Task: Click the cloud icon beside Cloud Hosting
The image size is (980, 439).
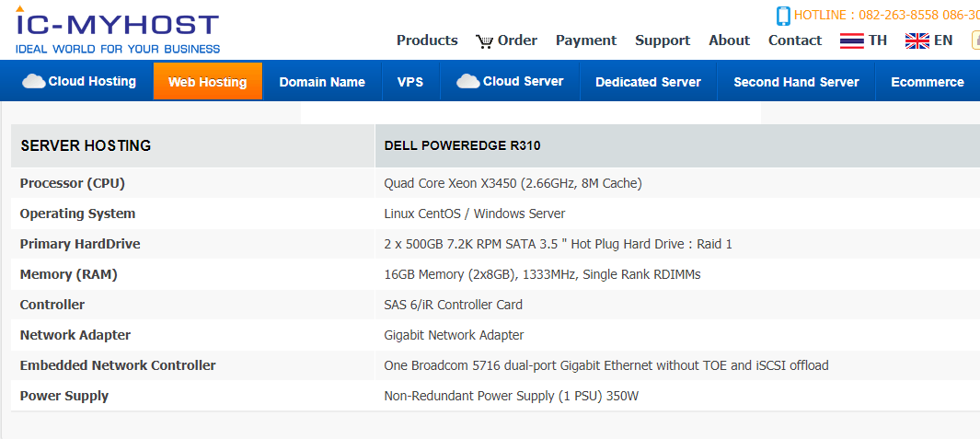Action: (x=34, y=81)
